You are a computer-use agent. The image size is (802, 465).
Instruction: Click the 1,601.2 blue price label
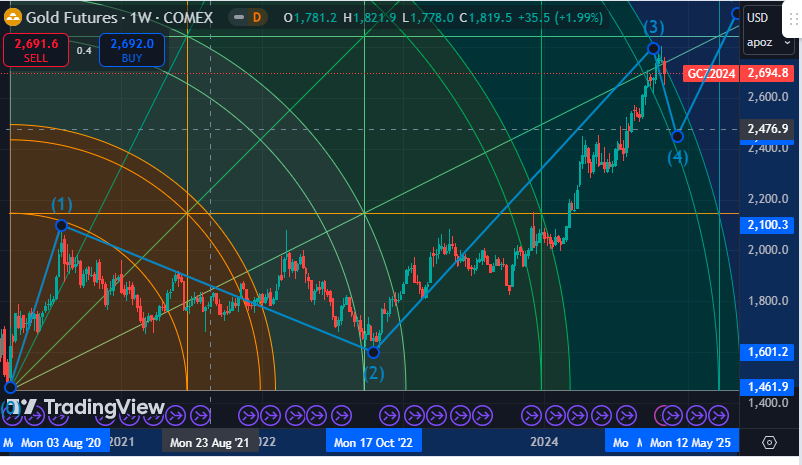768,352
